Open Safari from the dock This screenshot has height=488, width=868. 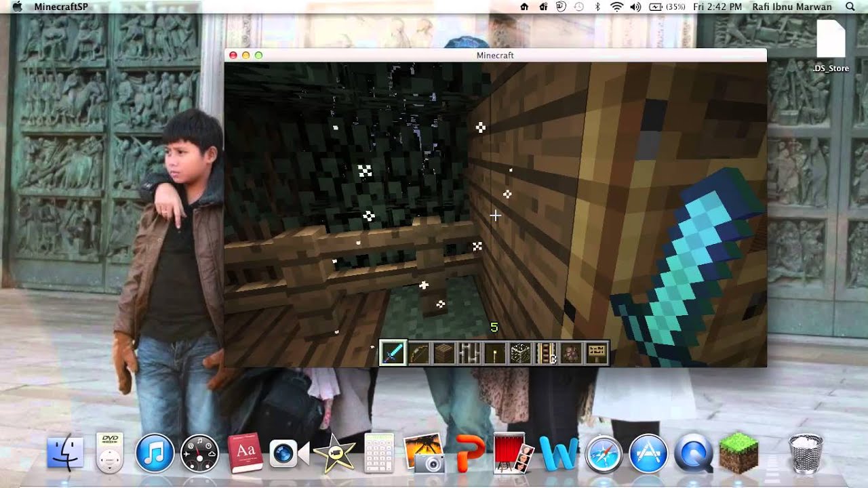point(604,453)
